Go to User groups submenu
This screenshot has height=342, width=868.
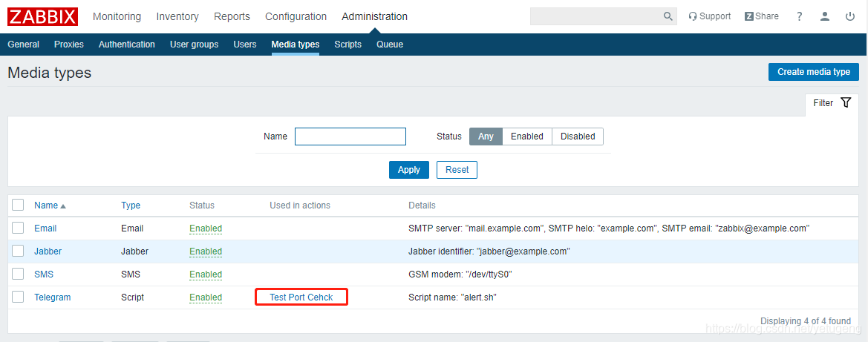[195, 45]
